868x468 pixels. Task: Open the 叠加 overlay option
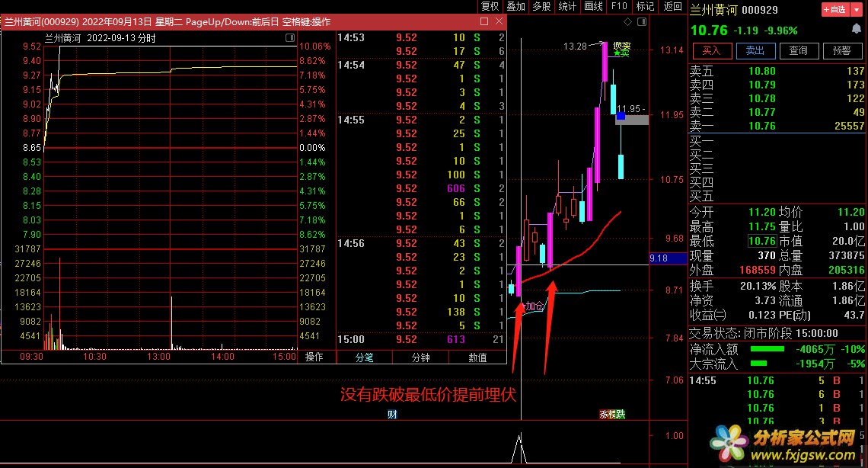(x=515, y=6)
